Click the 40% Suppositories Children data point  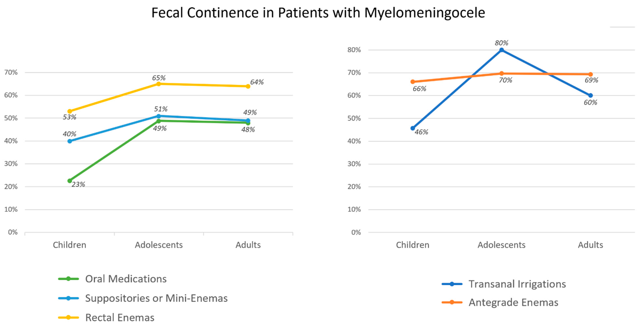tap(70, 141)
